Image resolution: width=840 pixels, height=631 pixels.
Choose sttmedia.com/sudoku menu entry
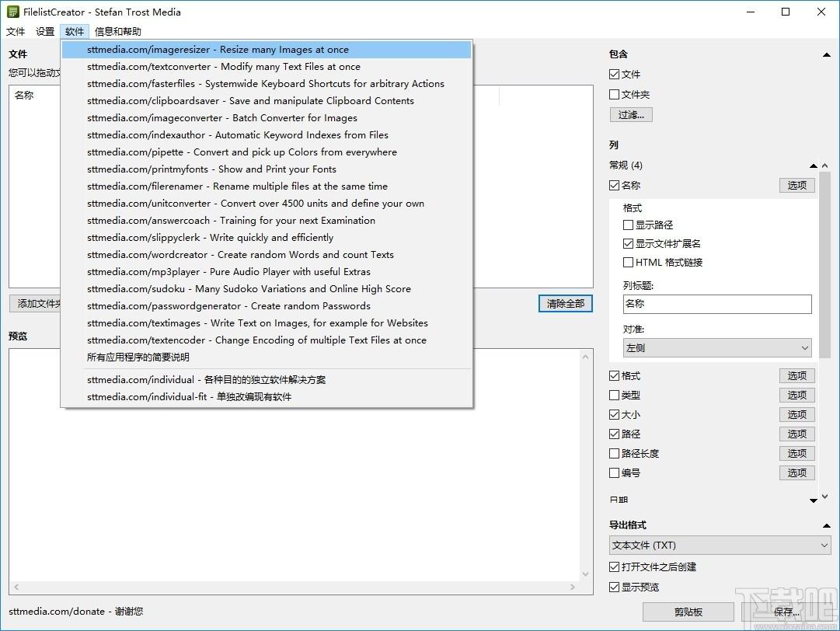point(267,289)
